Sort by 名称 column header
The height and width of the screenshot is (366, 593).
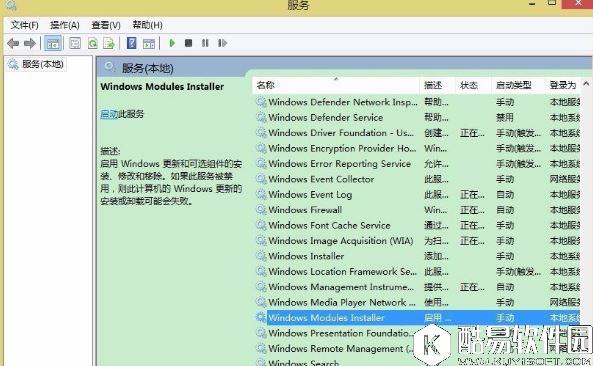(x=336, y=85)
